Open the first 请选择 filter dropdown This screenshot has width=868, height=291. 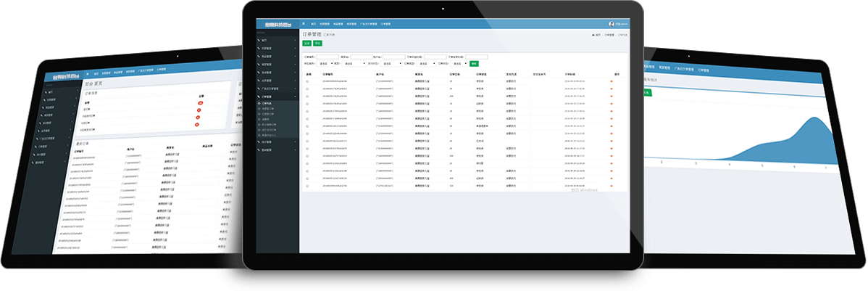(x=324, y=63)
